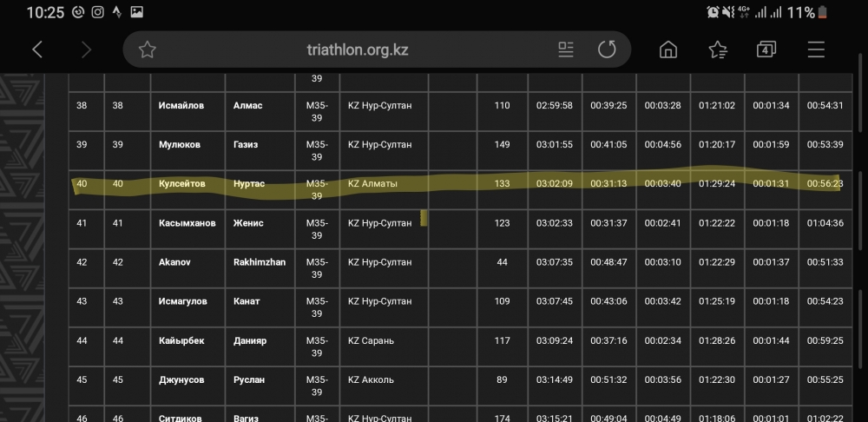The height and width of the screenshot is (422, 868).
Task: Reload the page
Action: click(x=607, y=49)
